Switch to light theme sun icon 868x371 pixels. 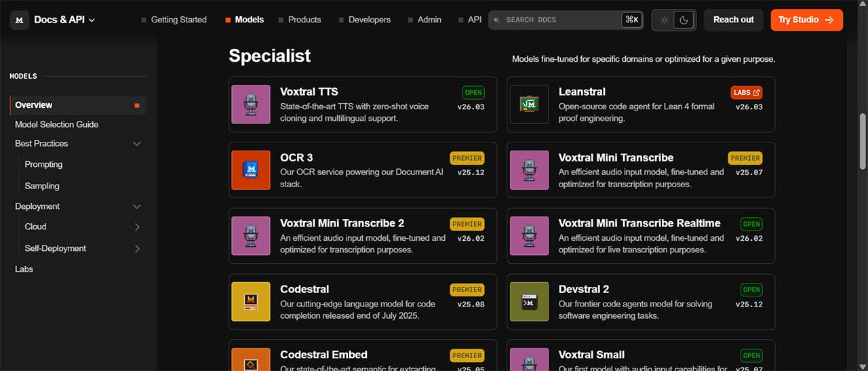[x=665, y=20]
